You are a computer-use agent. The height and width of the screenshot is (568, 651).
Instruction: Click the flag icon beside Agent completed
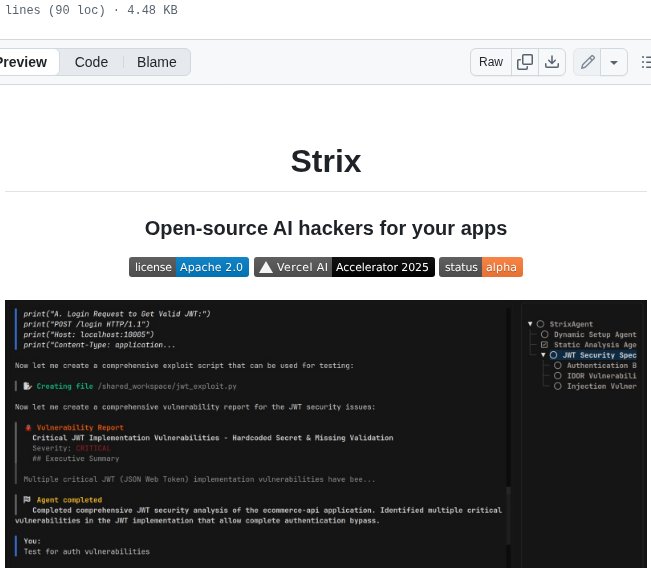[x=27, y=499]
